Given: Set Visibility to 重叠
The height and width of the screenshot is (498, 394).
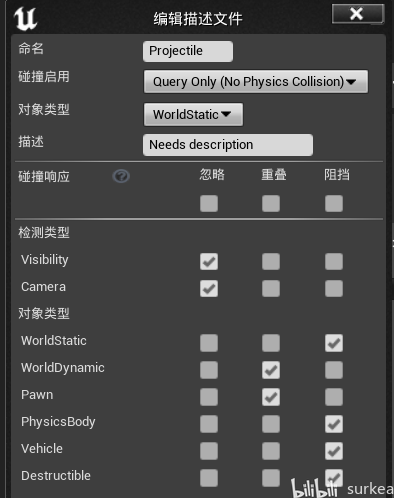Looking at the screenshot, I should 271,261.
